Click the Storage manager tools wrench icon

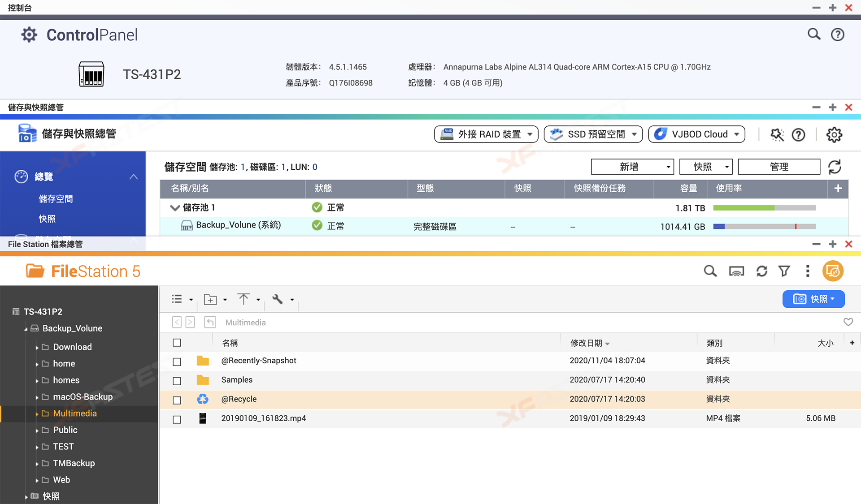777,134
